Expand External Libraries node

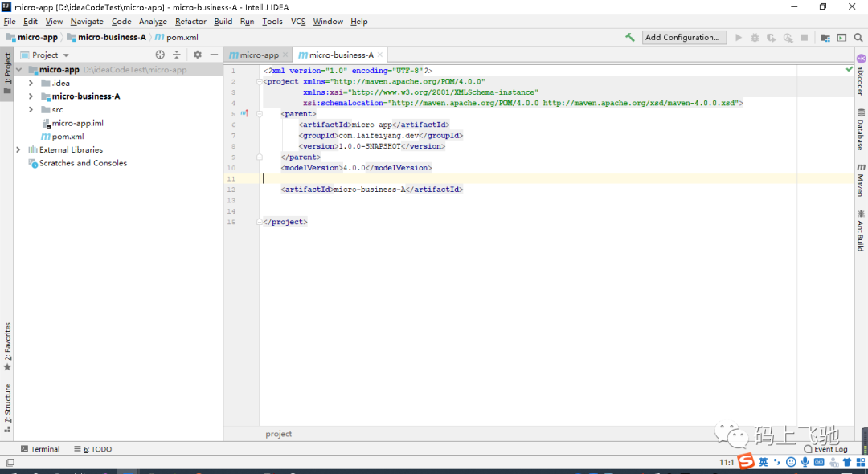[x=18, y=150]
